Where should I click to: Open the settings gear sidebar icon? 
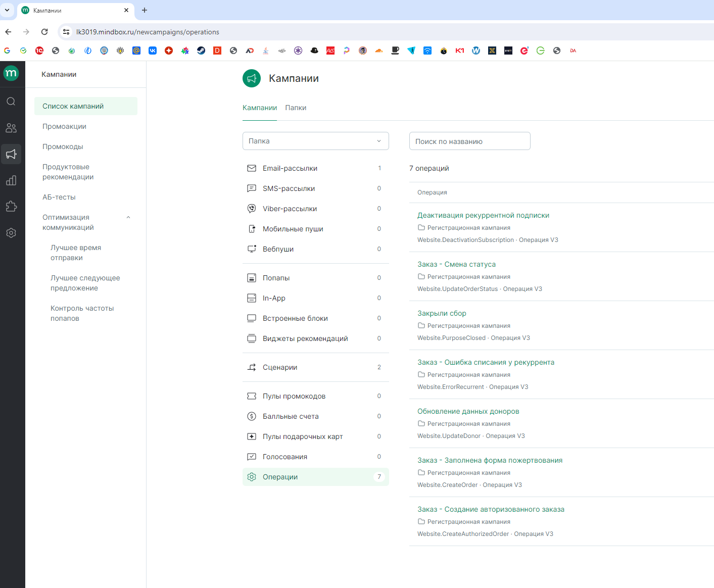pos(11,233)
